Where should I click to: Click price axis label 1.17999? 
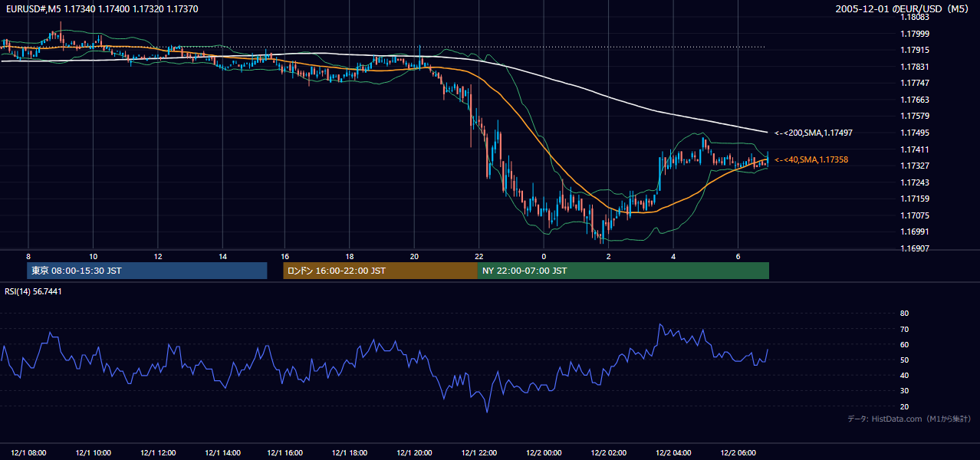pos(914,34)
